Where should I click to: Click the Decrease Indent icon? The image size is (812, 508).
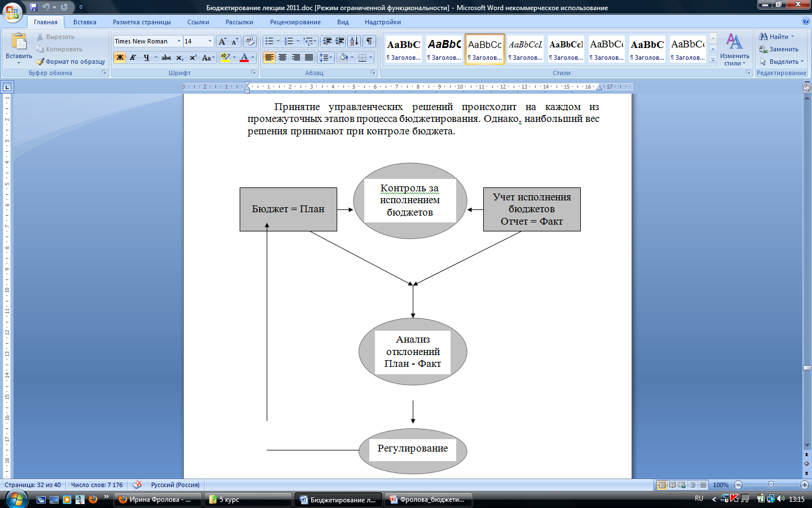(327, 41)
